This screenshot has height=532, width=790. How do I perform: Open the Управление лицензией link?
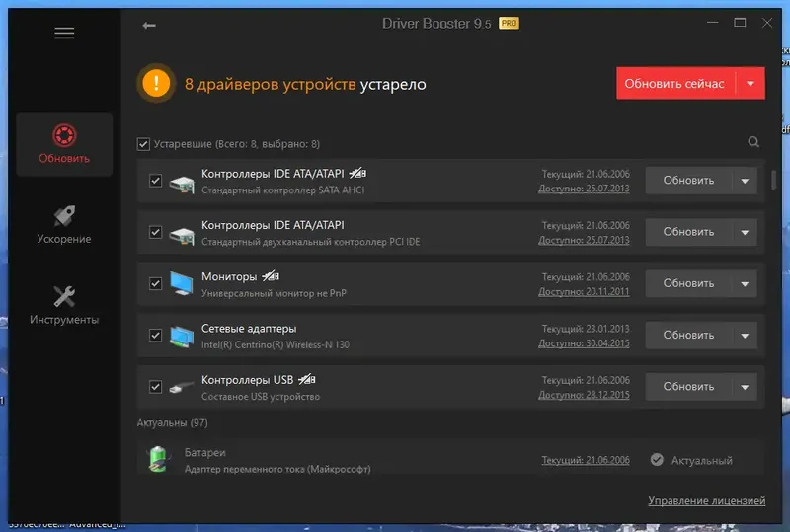pos(706,500)
